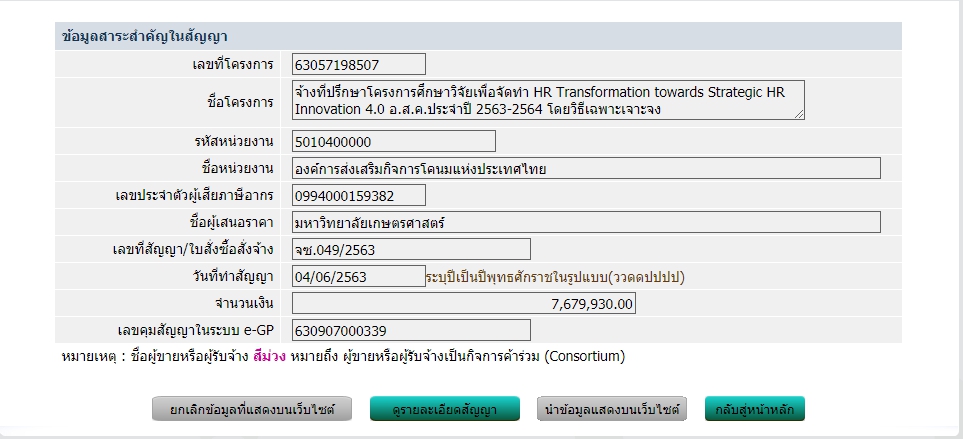Click the ชื่อผู้เสนอราคา field มหาวิทยาลัยเกษตรศาสตร์
This screenshot has width=963, height=439.
tap(585, 222)
